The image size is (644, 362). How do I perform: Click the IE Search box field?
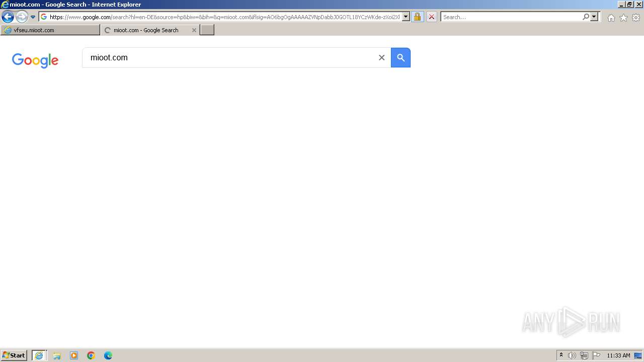pyautogui.click(x=511, y=17)
